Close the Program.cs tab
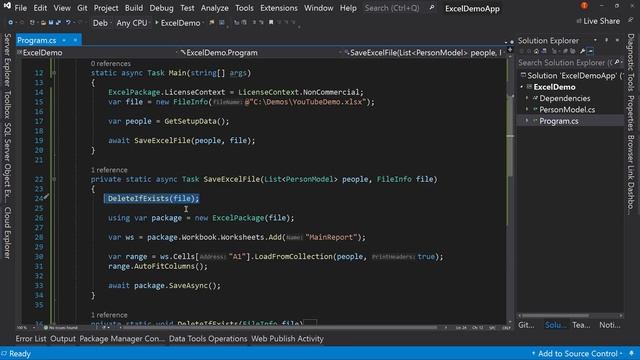640x360 pixels. [76, 40]
